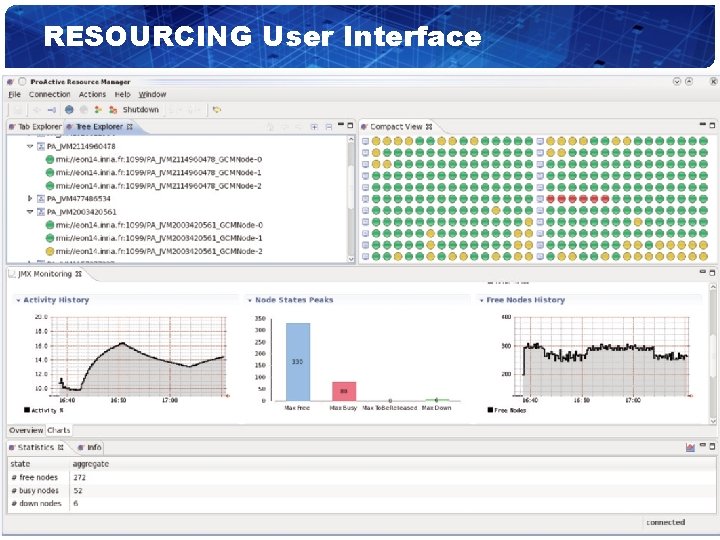This screenshot has height=540, width=720.
Task: Click the JMX Monitoring vertical scrollbar
Action: [713, 354]
